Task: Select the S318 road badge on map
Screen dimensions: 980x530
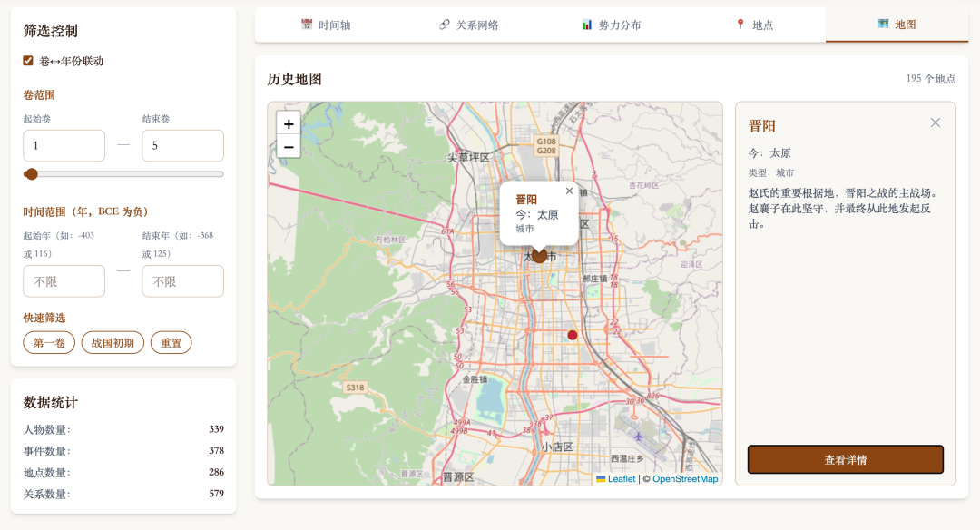Action: click(355, 388)
